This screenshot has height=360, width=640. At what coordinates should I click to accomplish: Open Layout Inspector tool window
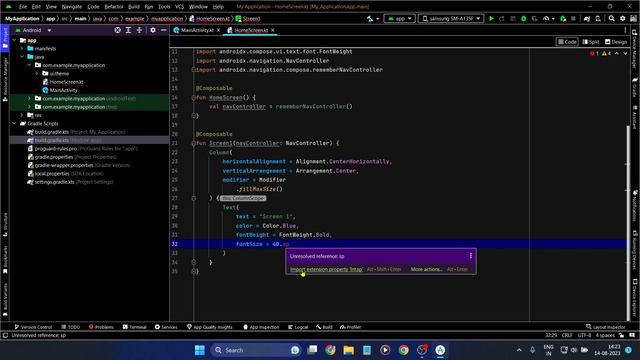606,327
